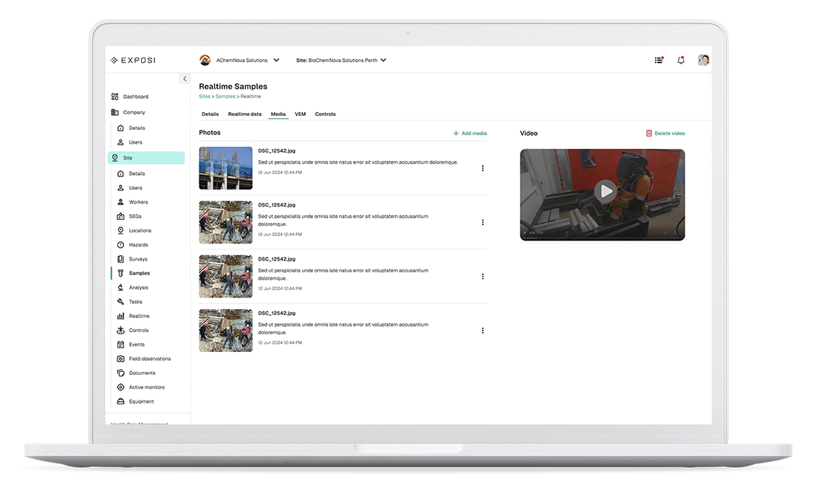Click the Realtime Samples page heading
Screen dimensions: 813x504
pyautogui.click(x=233, y=86)
